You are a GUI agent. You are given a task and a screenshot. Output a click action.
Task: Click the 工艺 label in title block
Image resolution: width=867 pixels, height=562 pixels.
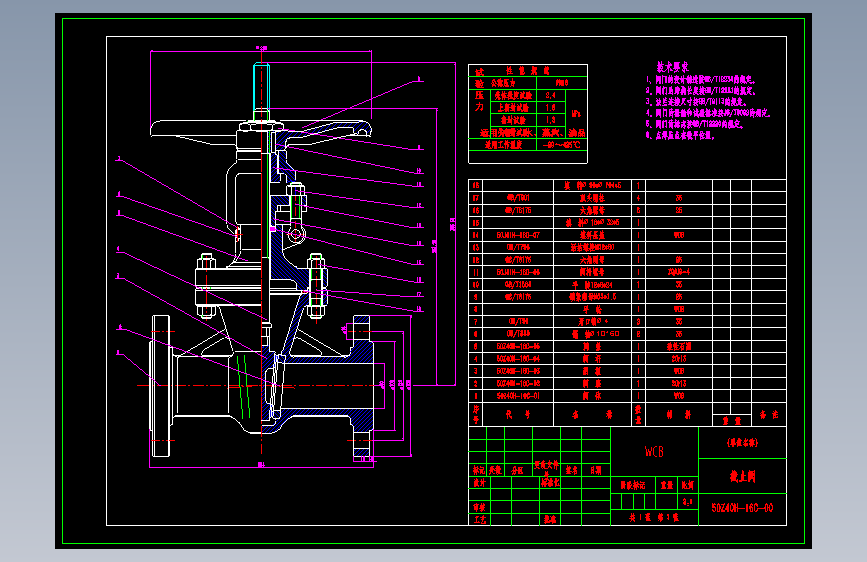tap(479, 519)
